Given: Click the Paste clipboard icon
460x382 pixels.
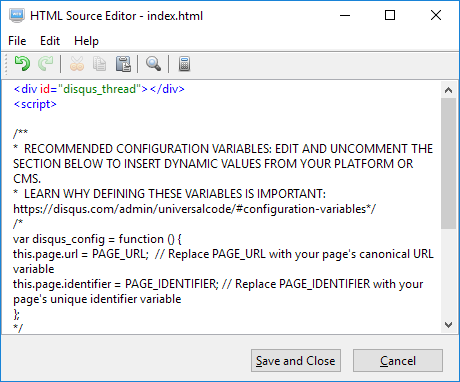Looking at the screenshot, I should click(x=123, y=64).
